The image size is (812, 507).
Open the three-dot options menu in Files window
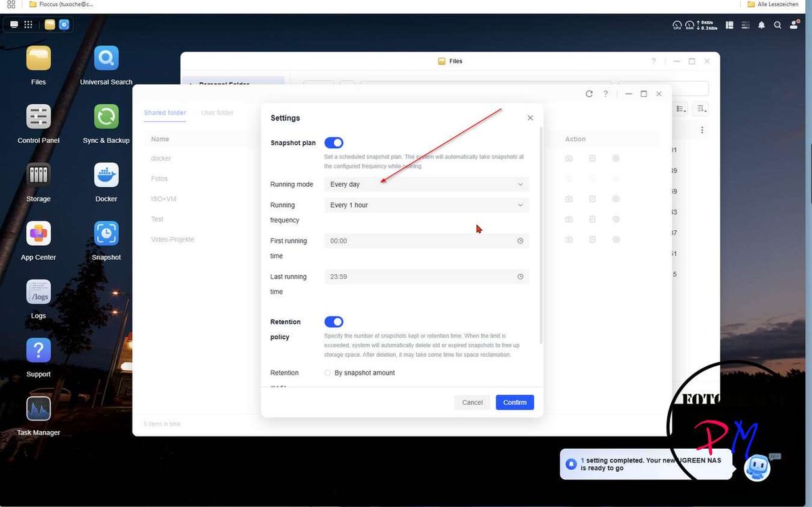(702, 129)
